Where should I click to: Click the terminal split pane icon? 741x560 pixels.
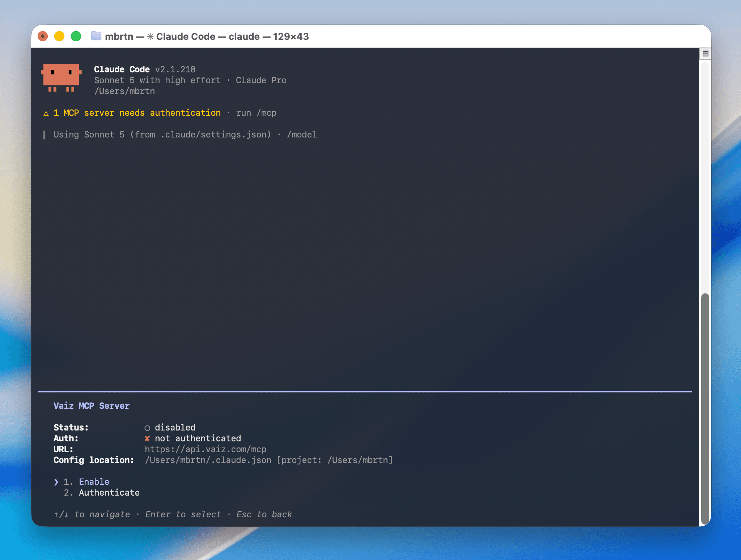705,54
